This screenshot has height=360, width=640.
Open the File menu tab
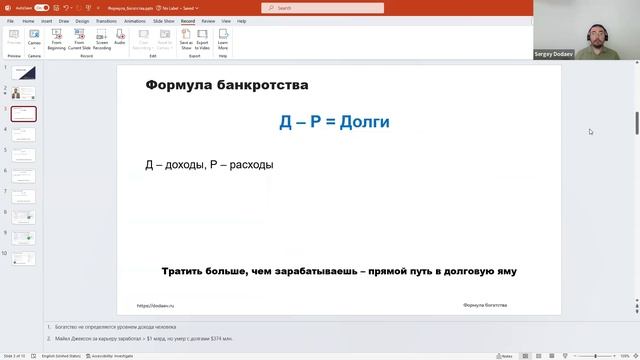click(x=10, y=21)
